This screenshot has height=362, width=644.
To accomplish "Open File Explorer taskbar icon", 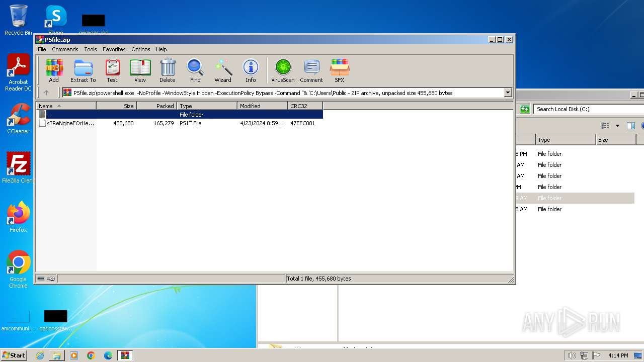I will click(57, 355).
